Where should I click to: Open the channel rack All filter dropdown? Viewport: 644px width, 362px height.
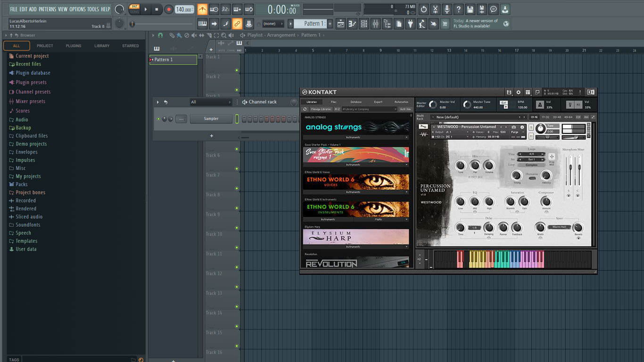tap(211, 102)
